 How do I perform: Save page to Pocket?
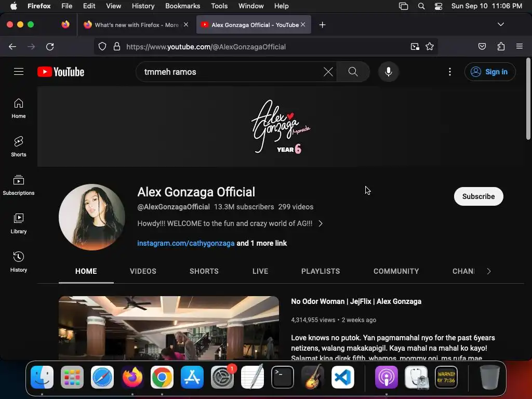482,46
